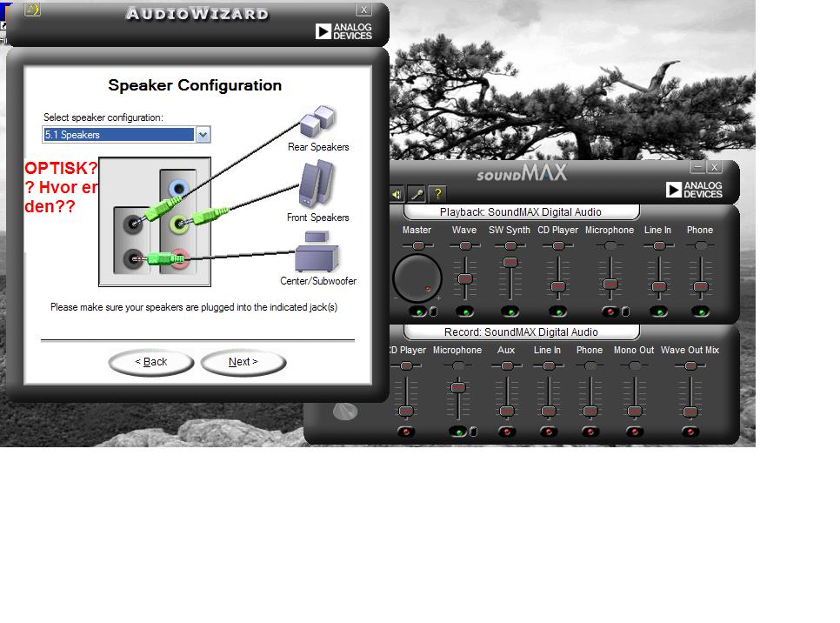This screenshot has width=840, height=623.
Task: Click Analog Devices logo in AudioWizard title
Action: pyautogui.click(x=343, y=31)
